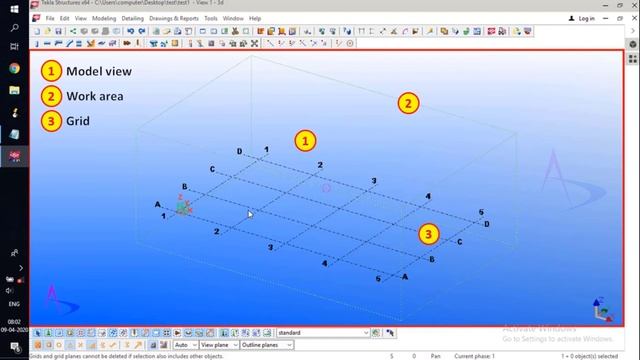
Task: Click '1 + 0 object(s) selected' status text
Action: pyautogui.click(x=589, y=356)
